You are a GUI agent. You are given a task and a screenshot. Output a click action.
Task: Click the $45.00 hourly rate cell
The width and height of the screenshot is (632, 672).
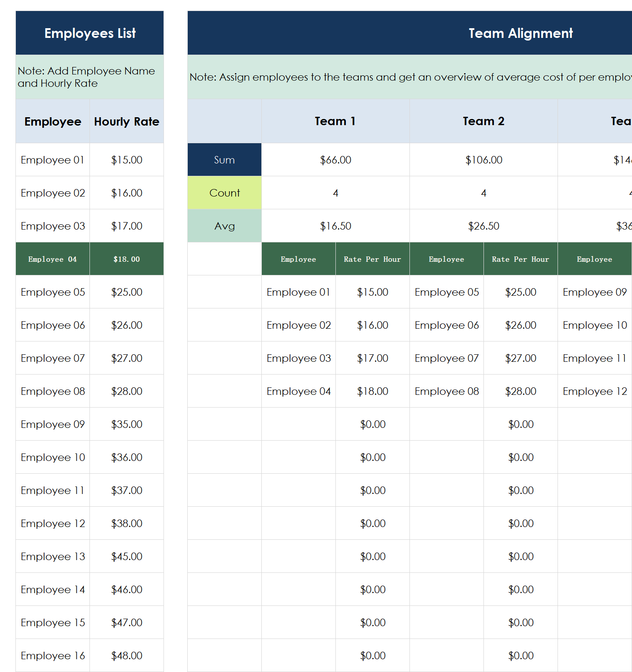pos(126,557)
